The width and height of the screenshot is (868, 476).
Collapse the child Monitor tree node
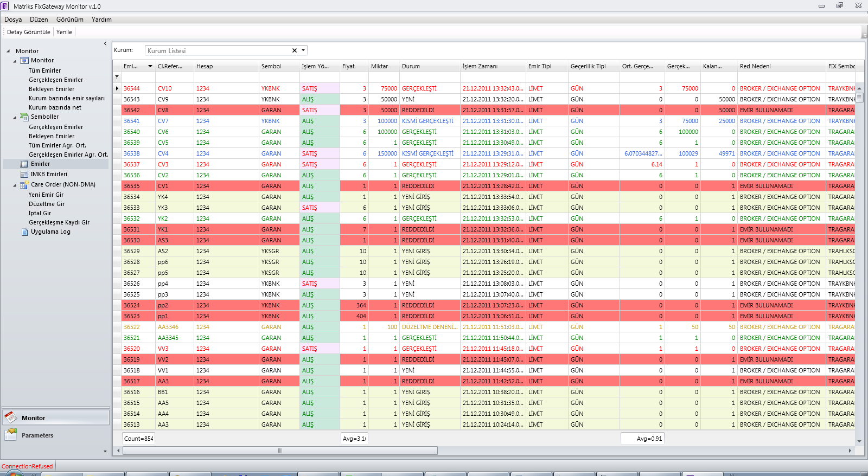point(15,61)
